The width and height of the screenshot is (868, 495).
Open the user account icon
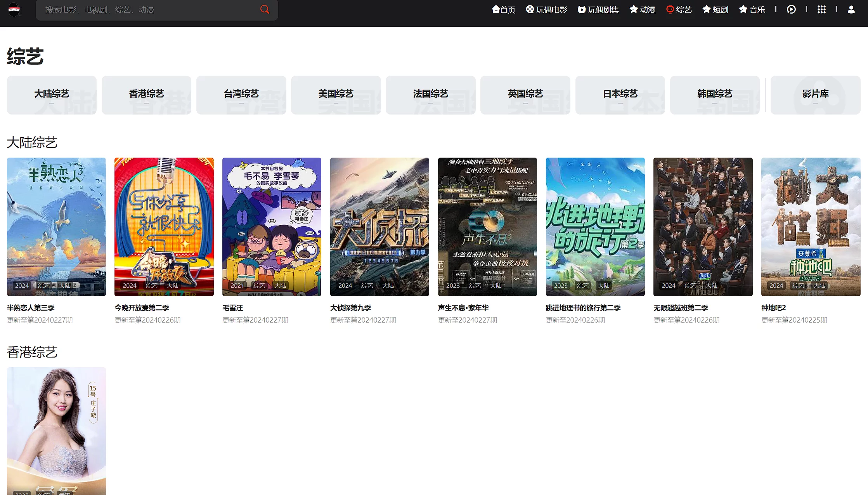point(851,9)
